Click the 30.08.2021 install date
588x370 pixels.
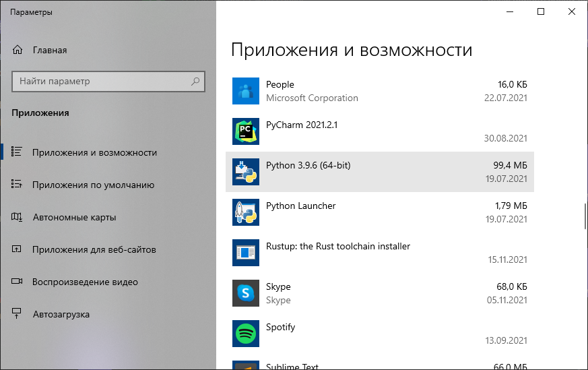tap(506, 138)
